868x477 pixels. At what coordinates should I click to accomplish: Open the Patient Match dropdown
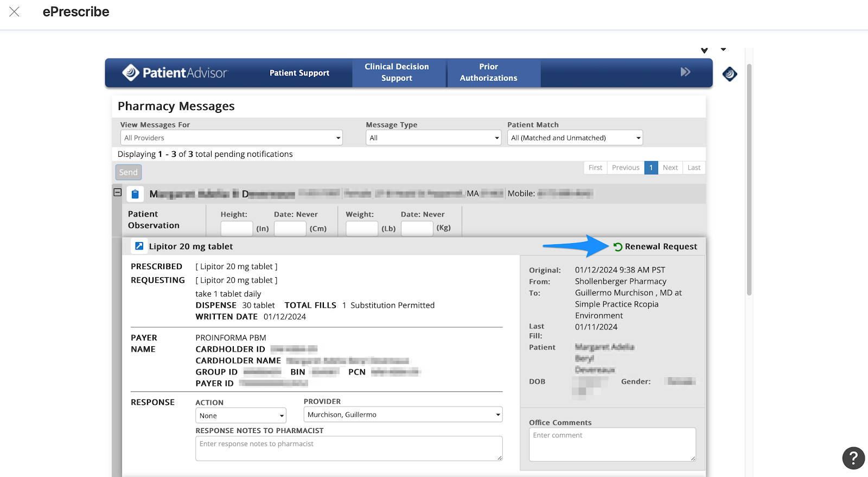(x=575, y=138)
